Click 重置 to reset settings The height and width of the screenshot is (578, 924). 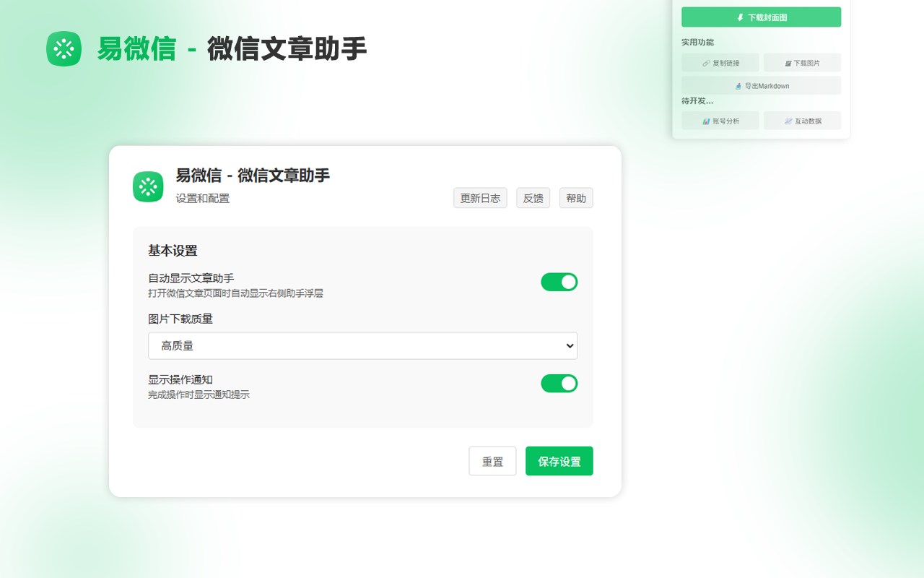(x=492, y=461)
